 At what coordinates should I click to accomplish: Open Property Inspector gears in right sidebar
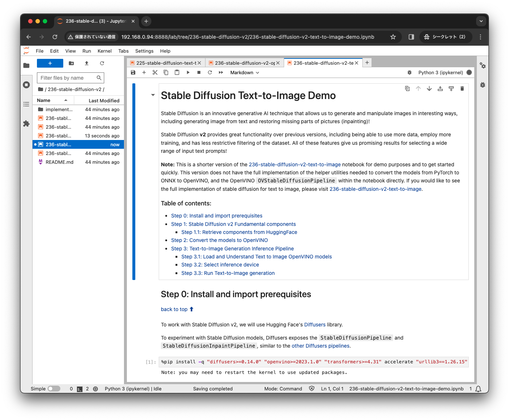coord(483,65)
